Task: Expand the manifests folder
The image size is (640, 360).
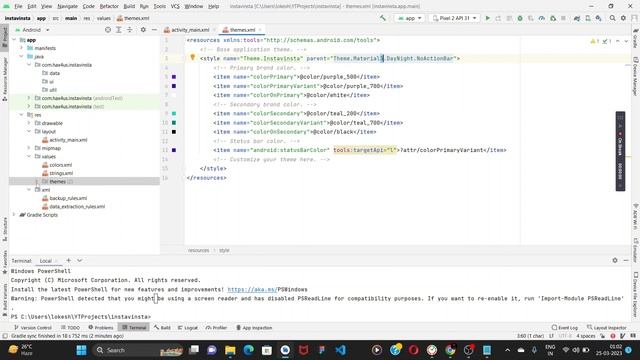Action: (x=21, y=48)
